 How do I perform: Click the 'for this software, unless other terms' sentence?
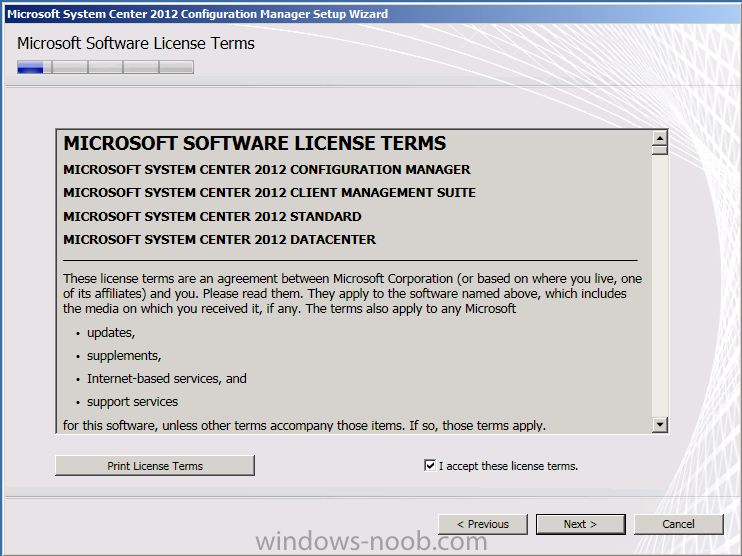[x=304, y=425]
